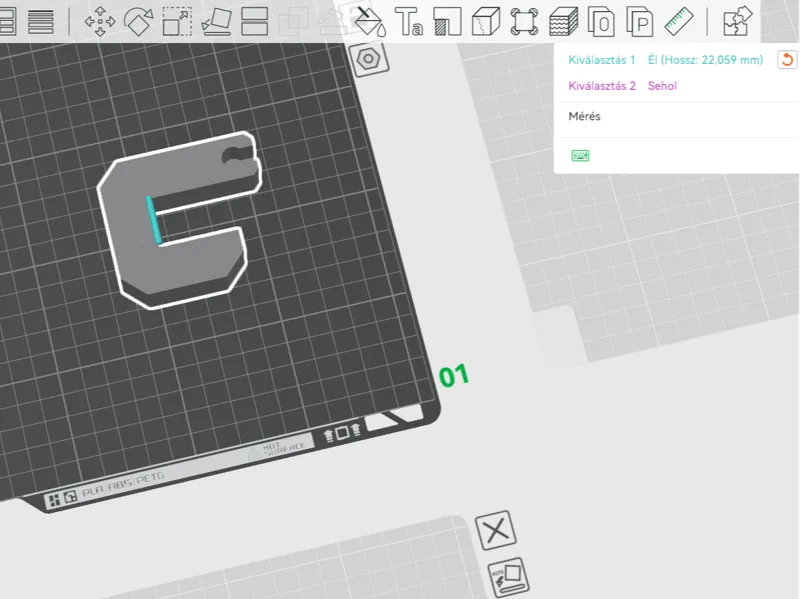Click the green keyboard shortcuts icon
Image resolution: width=800 pixels, height=599 pixels.
click(x=580, y=156)
